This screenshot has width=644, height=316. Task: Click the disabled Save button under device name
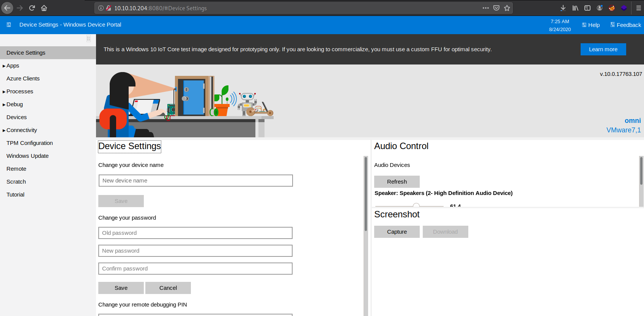(121, 201)
